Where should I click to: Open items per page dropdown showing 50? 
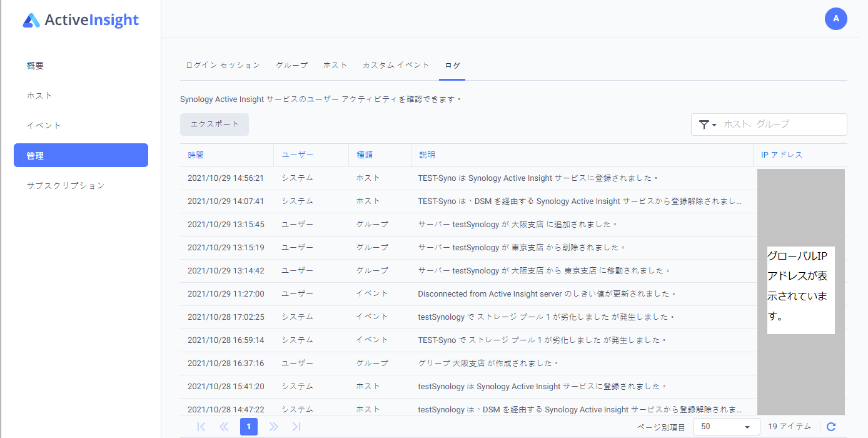[726, 427]
